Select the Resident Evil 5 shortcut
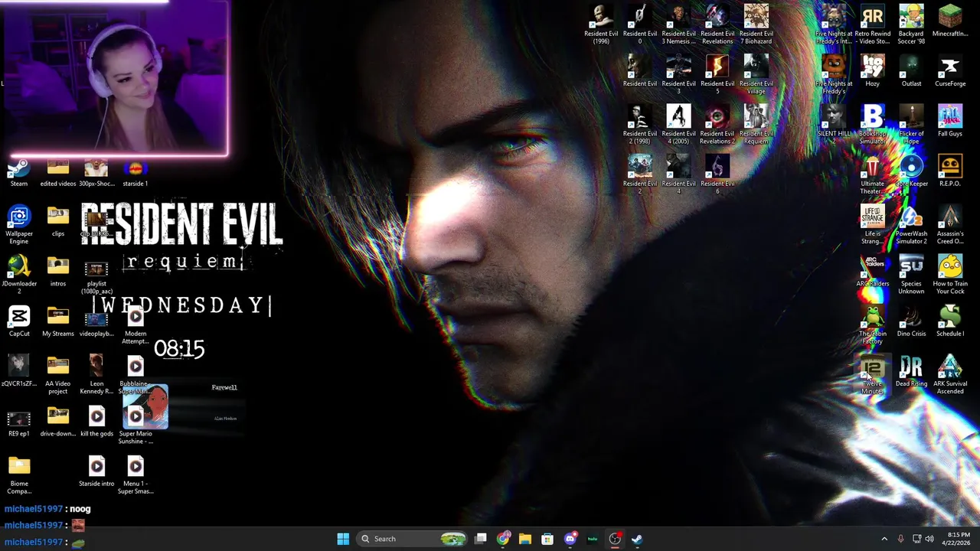Viewport: 980px width, 551px height. pyautogui.click(x=717, y=74)
